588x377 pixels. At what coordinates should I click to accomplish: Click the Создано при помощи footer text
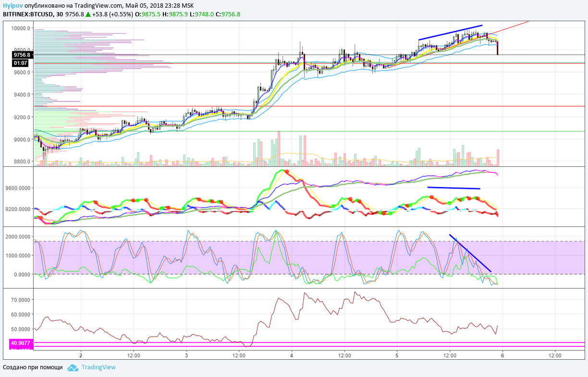point(33,367)
